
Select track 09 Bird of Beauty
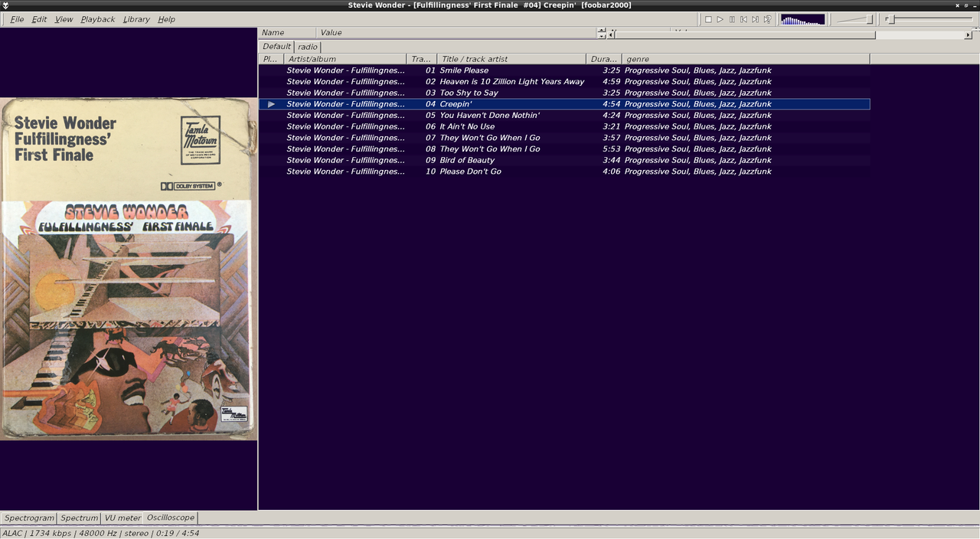click(x=564, y=160)
